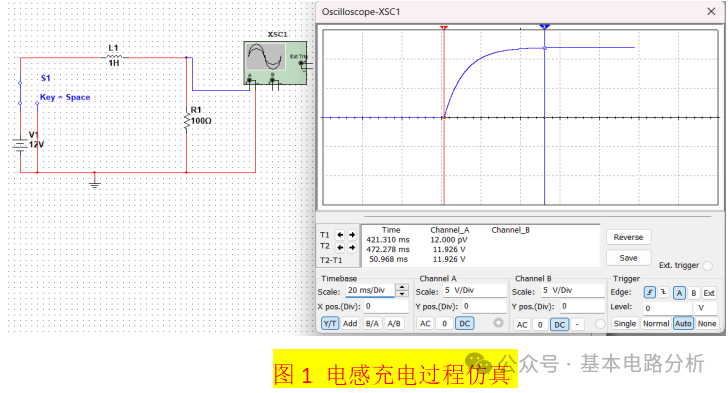The width and height of the screenshot is (728, 393).
Task: Click Channel A terminal indicator circle
Action: [498, 323]
